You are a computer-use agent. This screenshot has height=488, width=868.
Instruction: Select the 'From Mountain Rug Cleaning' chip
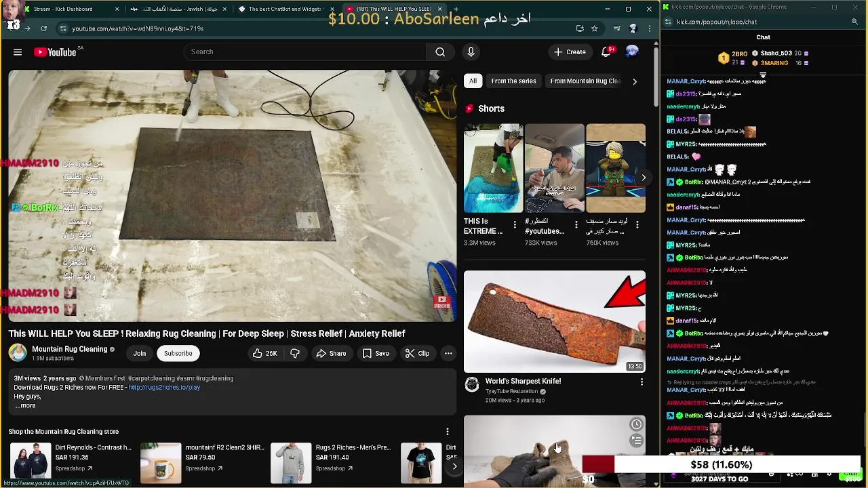click(x=585, y=81)
